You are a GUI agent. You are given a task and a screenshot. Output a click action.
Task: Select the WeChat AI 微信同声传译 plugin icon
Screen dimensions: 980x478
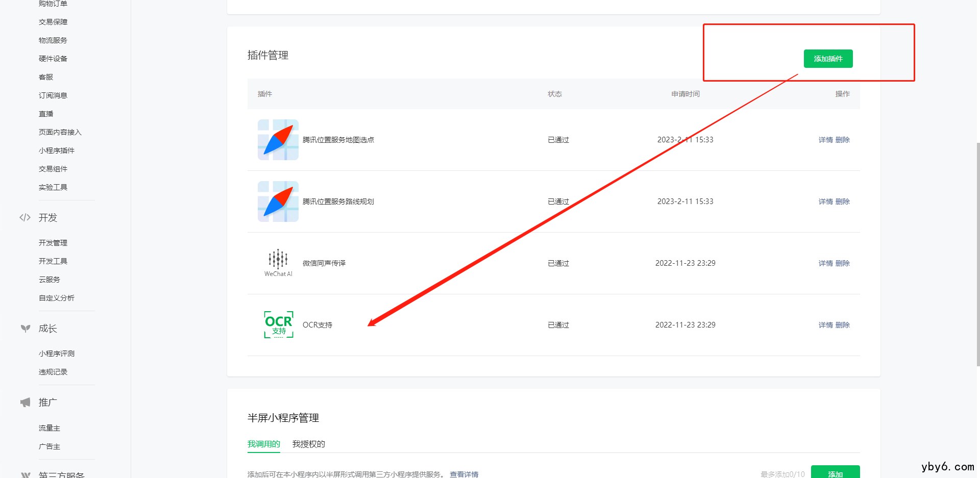click(x=278, y=262)
